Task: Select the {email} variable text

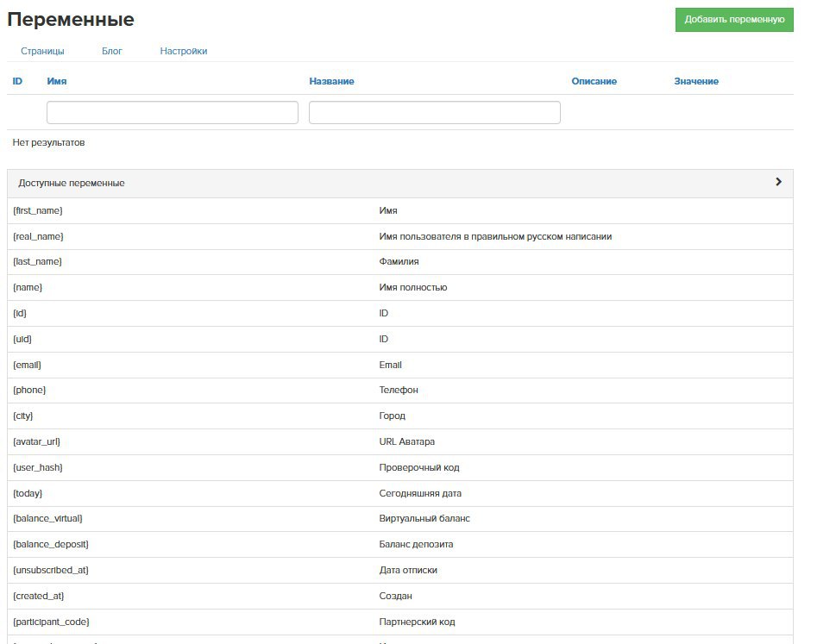Action: click(x=27, y=365)
